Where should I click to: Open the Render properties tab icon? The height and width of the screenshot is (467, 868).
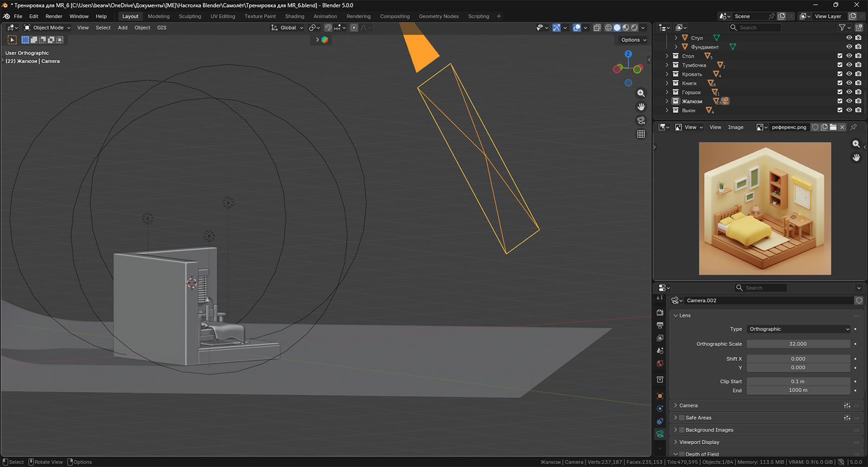[x=660, y=313]
